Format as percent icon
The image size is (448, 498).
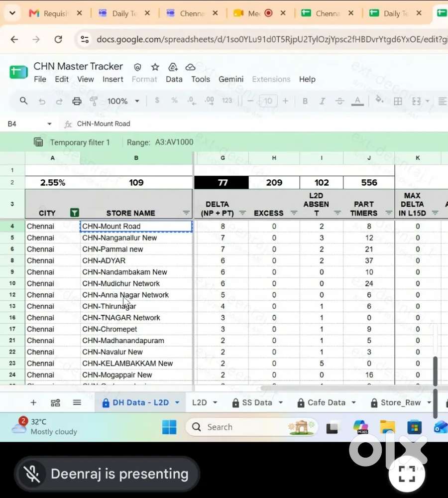point(174,101)
